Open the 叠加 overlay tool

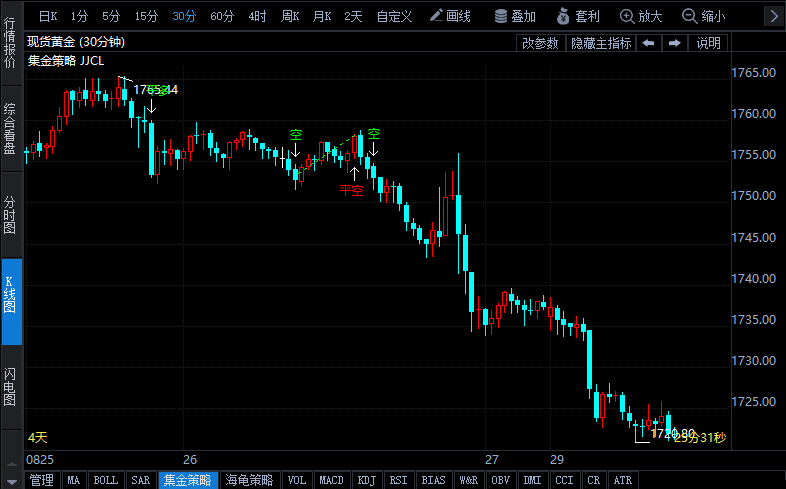pyautogui.click(x=515, y=16)
